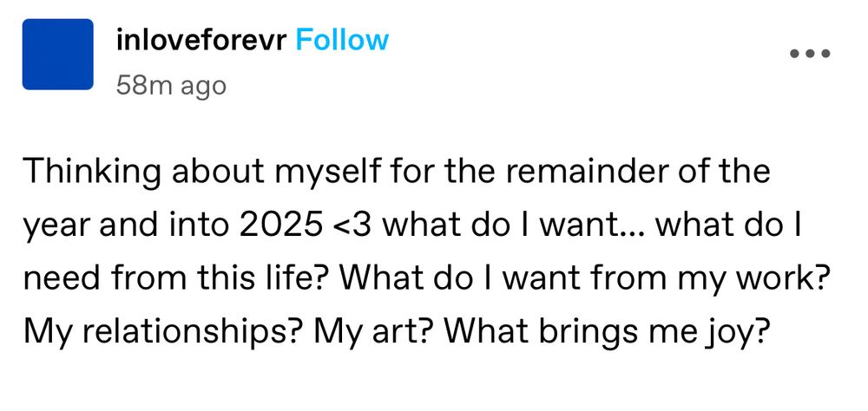Click the 58m ago timestamp
The height and width of the screenshot is (411, 868).
[170, 85]
